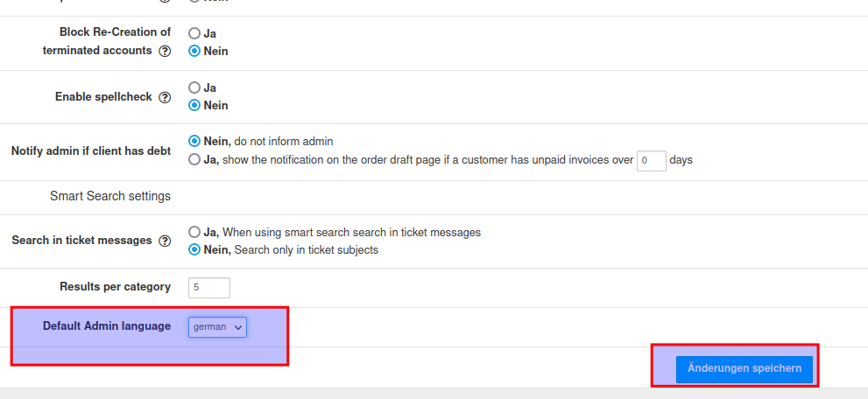Show help for Search in ticket messages
This screenshot has height=399, width=868.
[x=165, y=241]
